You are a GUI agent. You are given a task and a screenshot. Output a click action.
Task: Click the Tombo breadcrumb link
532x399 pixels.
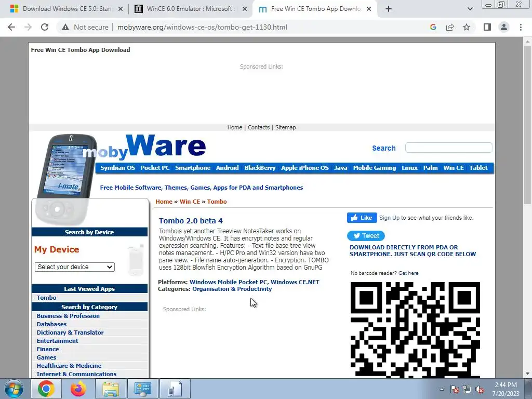coord(217,202)
